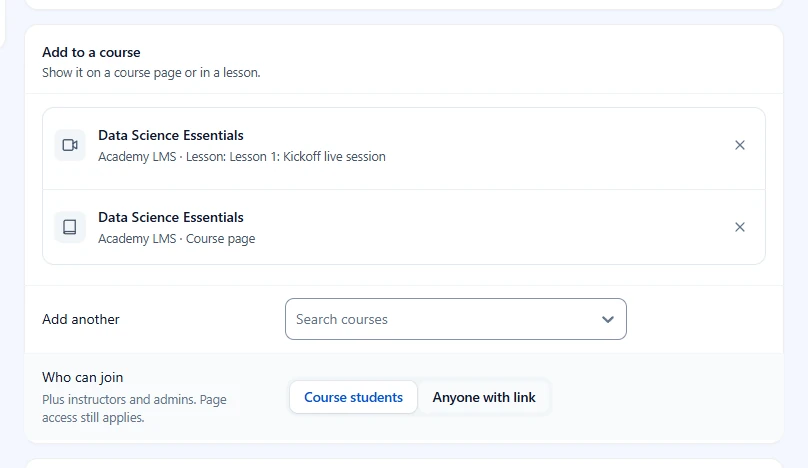Select the Anyone with link option
Viewport: 808px width, 468px height.
(x=484, y=397)
